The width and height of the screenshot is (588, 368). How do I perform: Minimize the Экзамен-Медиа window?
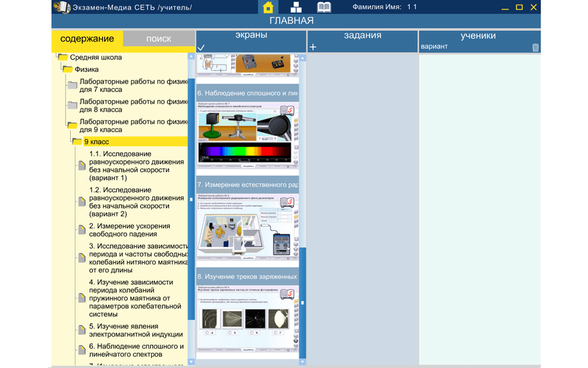(x=505, y=7)
